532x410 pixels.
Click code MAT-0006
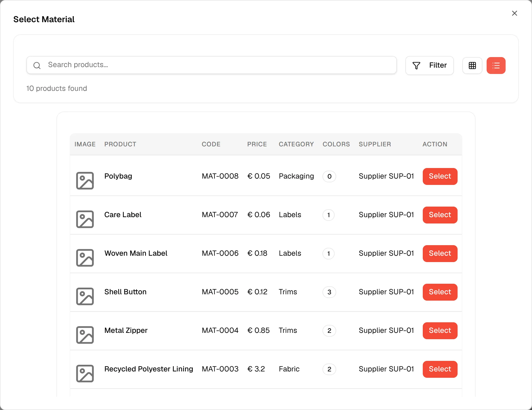point(220,253)
